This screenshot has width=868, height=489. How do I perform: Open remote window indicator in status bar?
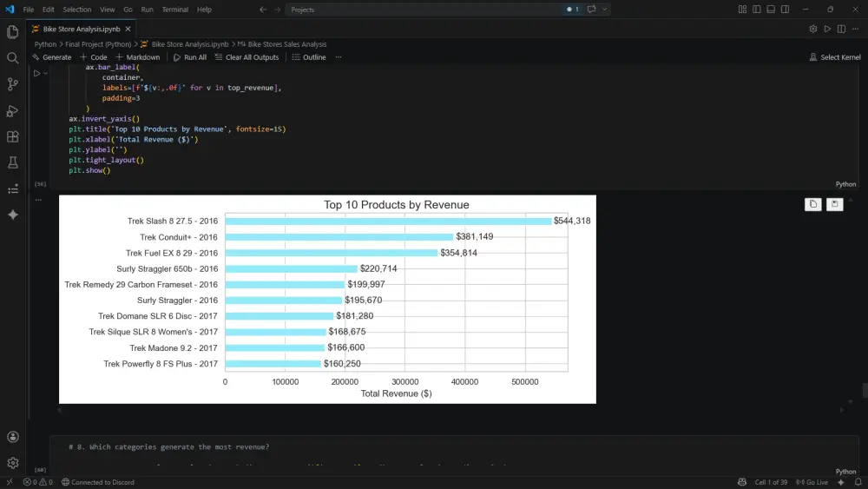10,482
